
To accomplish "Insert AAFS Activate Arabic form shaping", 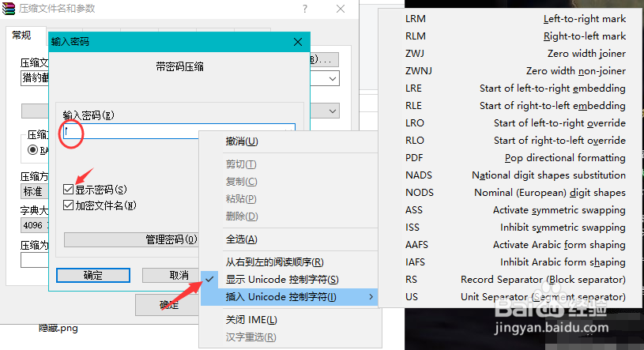I will [x=511, y=245].
